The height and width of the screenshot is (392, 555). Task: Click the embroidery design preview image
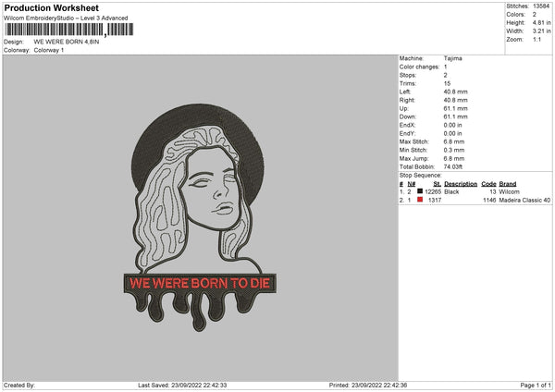(x=200, y=217)
